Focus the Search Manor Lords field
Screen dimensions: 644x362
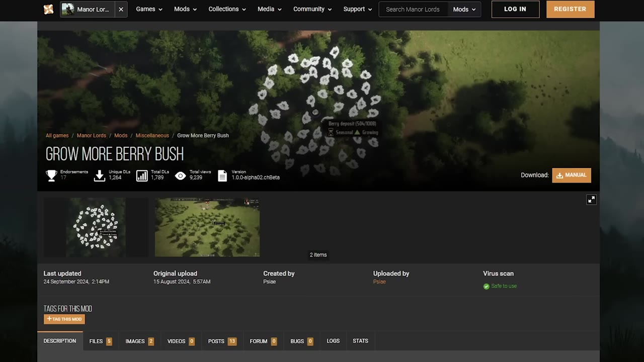point(413,9)
